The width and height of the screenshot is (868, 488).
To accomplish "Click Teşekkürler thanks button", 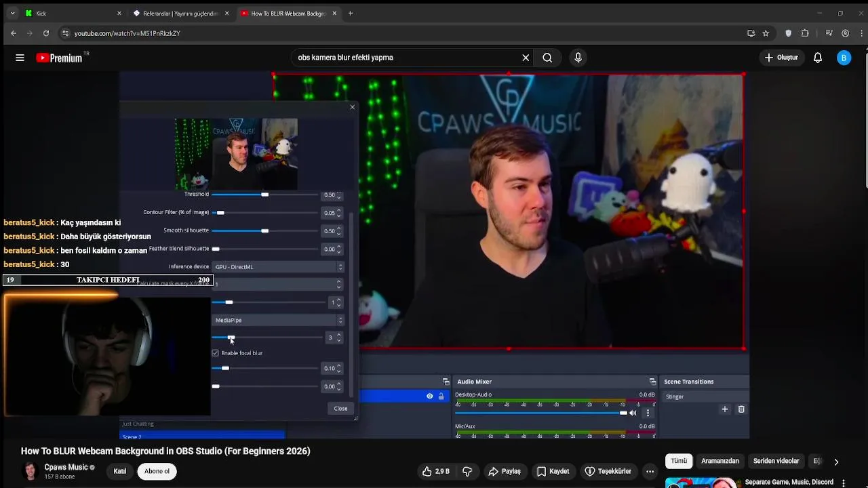I will pos(608,471).
